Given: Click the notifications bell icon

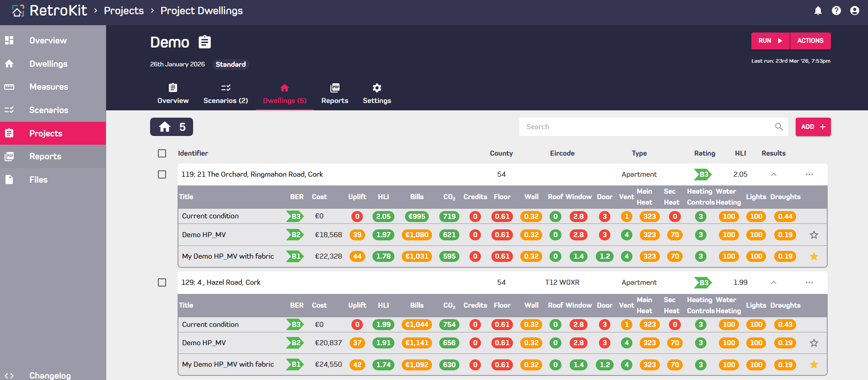Looking at the screenshot, I should (x=818, y=11).
